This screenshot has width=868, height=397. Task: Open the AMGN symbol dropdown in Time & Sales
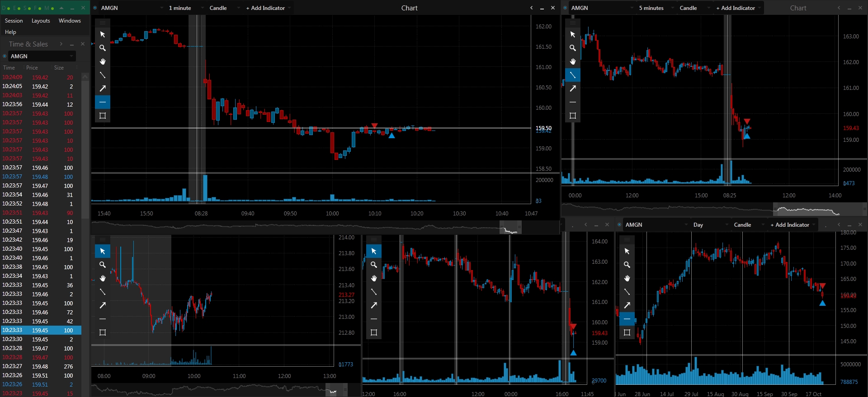[42, 56]
